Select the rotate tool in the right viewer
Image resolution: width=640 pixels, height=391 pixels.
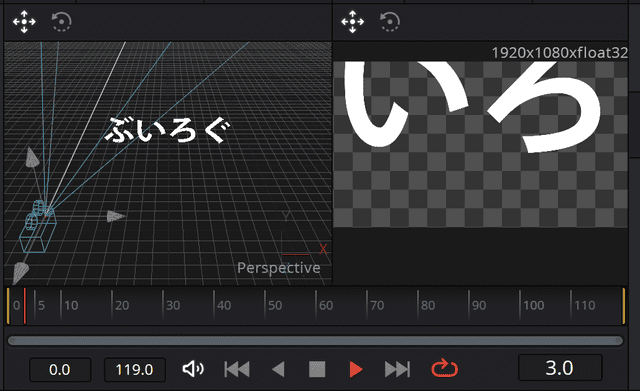(390, 22)
